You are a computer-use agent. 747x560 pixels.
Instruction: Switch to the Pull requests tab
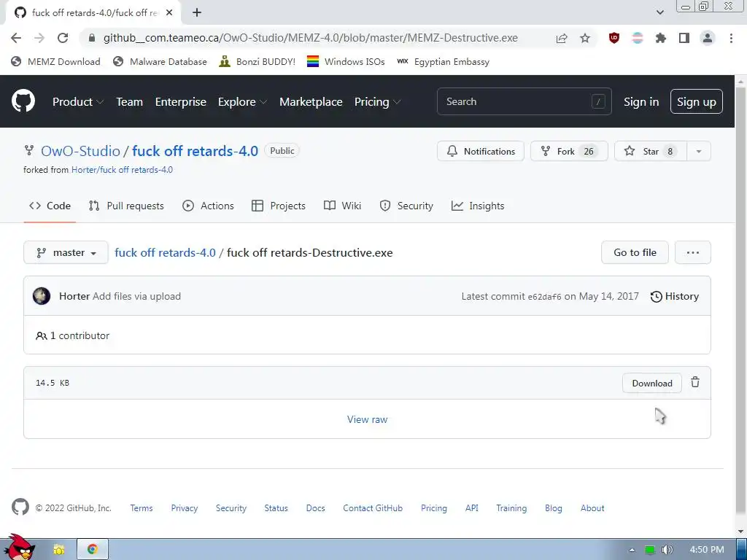[126, 206]
